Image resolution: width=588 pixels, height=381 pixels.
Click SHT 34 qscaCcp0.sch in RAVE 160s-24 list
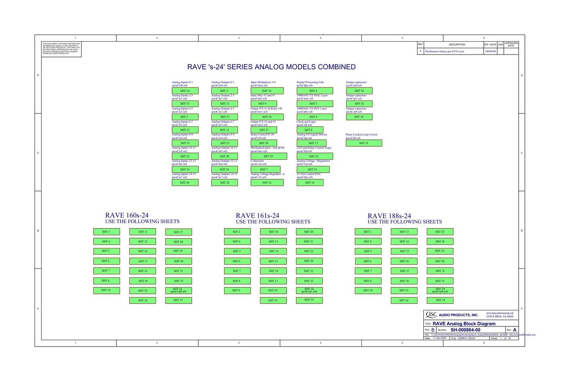tap(179, 290)
